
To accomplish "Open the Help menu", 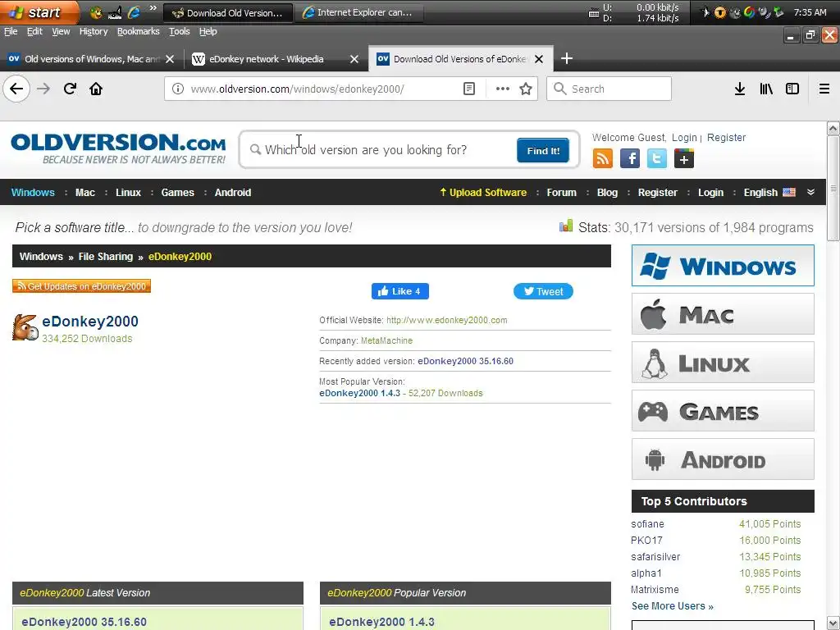I will [208, 32].
